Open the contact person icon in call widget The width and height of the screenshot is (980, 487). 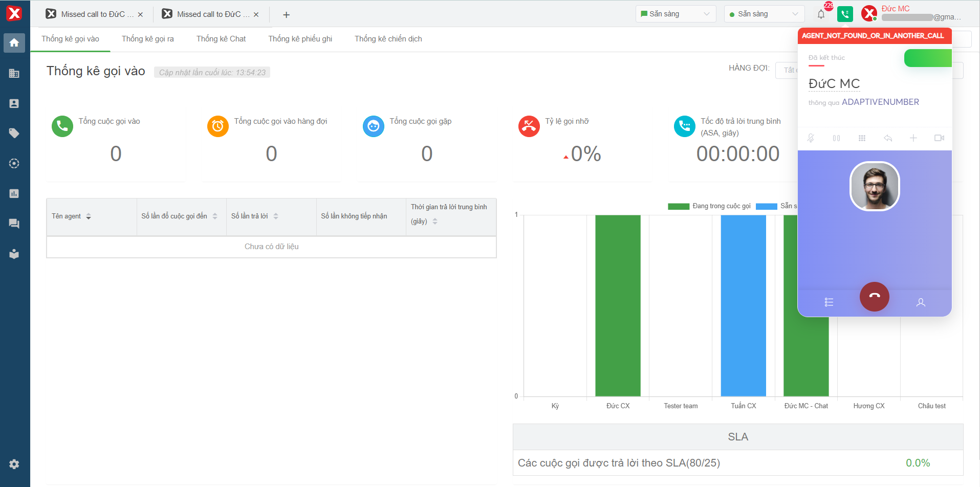(x=921, y=302)
